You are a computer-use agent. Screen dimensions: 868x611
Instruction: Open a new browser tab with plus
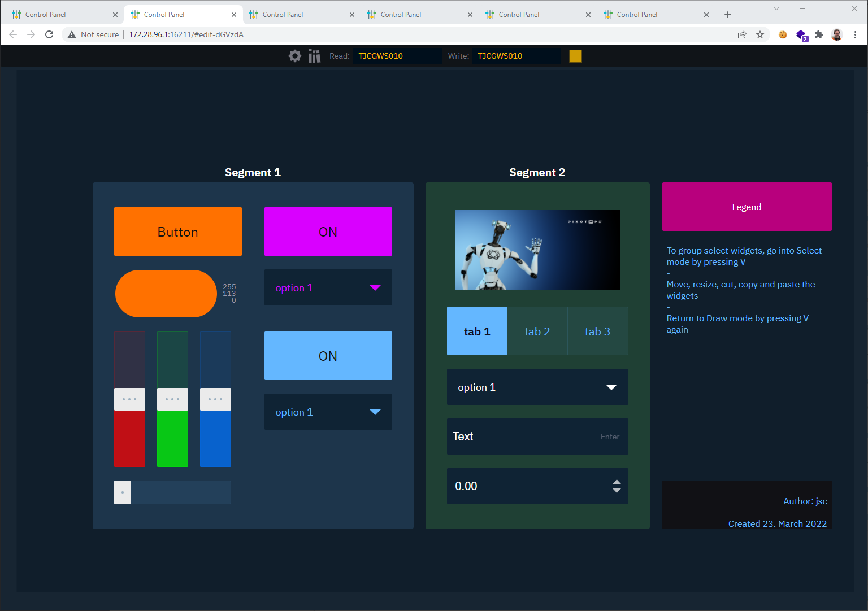727,14
